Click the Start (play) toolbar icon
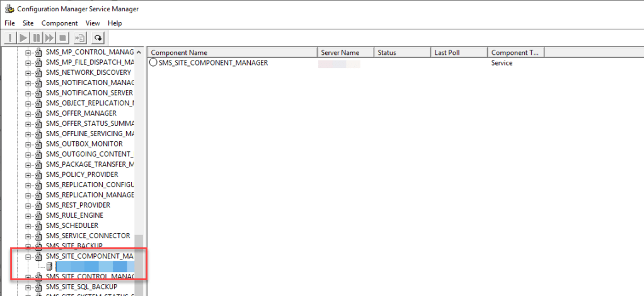644x296 pixels. [x=24, y=38]
